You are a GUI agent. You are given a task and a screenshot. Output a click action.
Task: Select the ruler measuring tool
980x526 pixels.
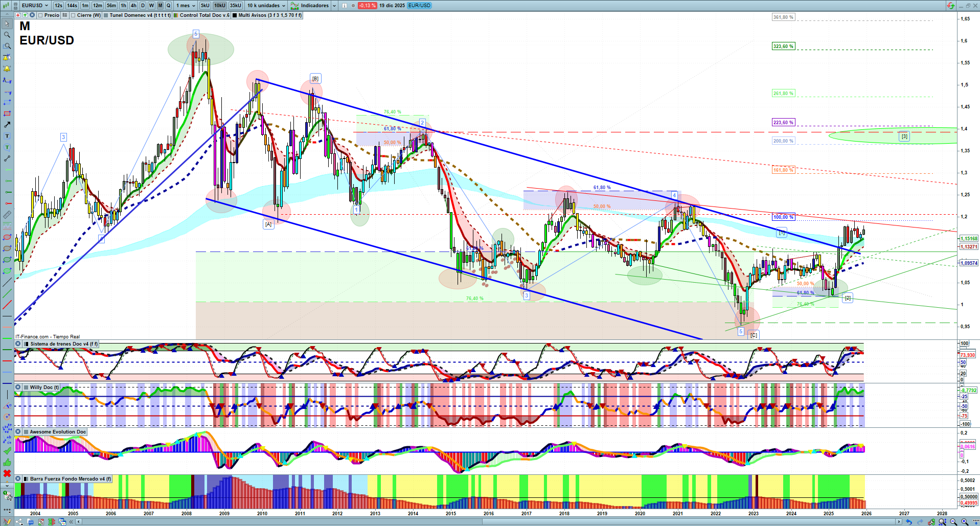(x=7, y=215)
